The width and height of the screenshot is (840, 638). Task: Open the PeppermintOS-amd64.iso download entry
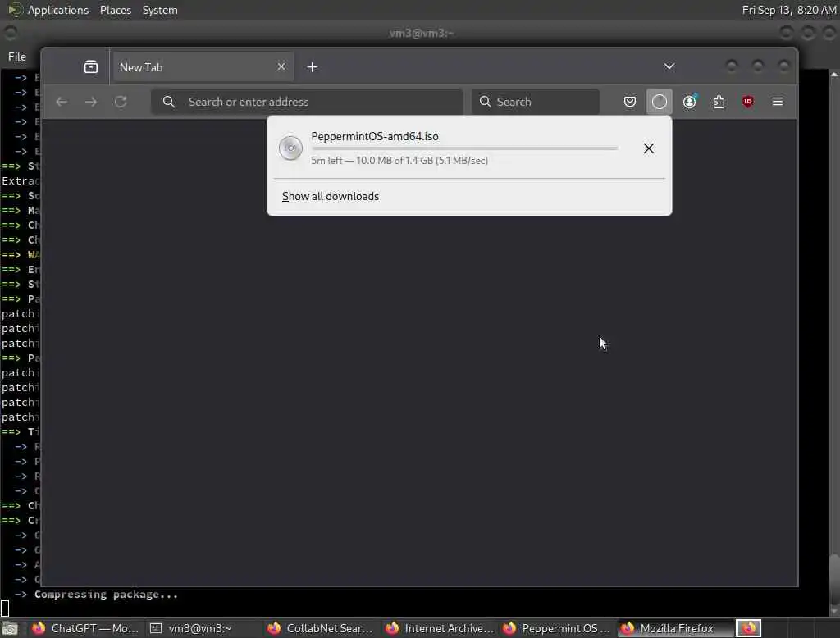pyautogui.click(x=453, y=148)
